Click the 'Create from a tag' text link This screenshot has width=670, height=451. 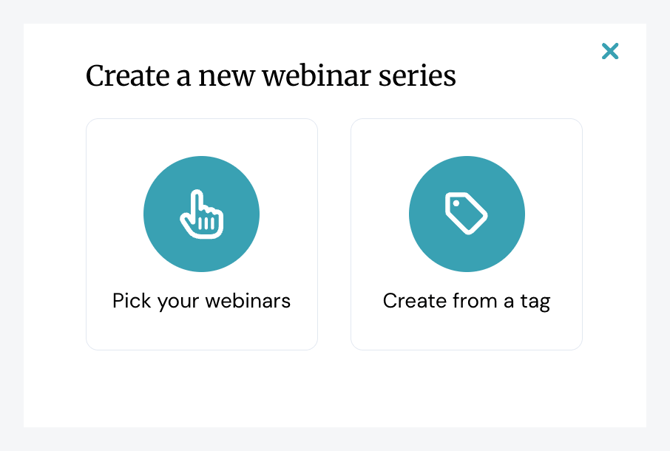click(466, 301)
